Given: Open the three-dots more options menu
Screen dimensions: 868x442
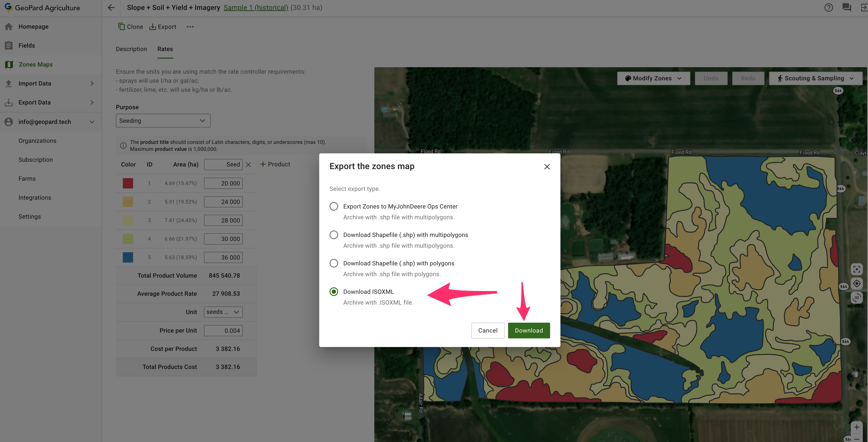Looking at the screenshot, I should (190, 27).
